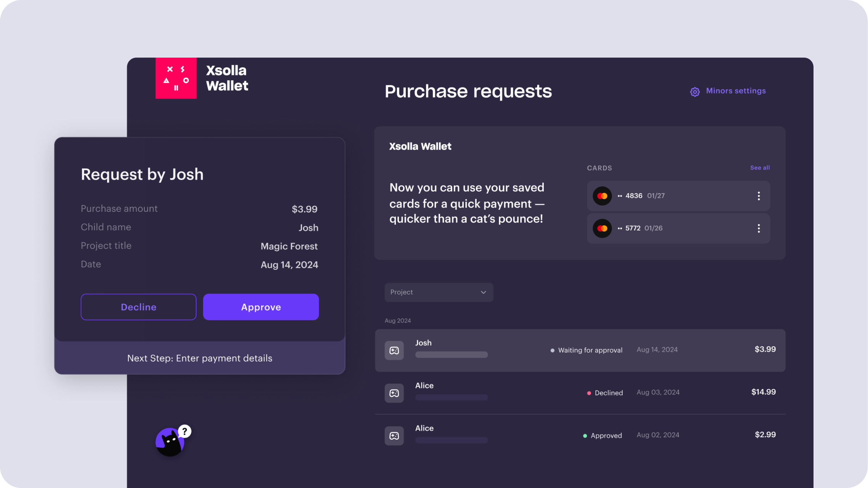
Task: Click the gamepad icon for Alice's declined request
Action: [394, 393]
